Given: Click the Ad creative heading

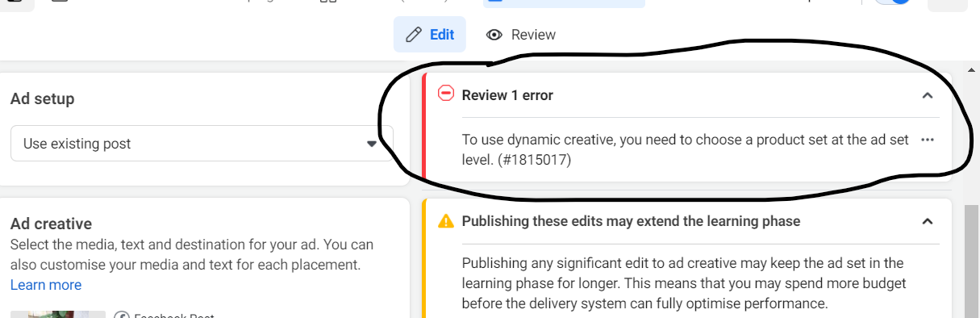Looking at the screenshot, I should tap(51, 224).
